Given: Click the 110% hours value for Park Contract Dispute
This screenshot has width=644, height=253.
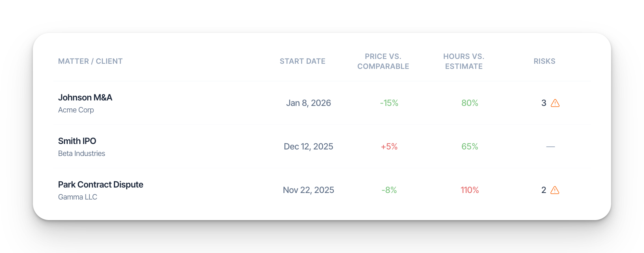Looking at the screenshot, I should [x=469, y=190].
